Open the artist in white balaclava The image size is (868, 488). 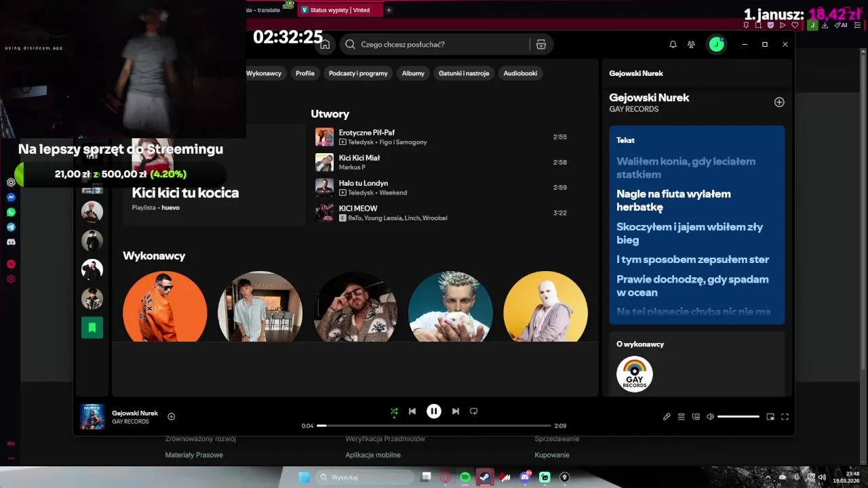(x=545, y=306)
